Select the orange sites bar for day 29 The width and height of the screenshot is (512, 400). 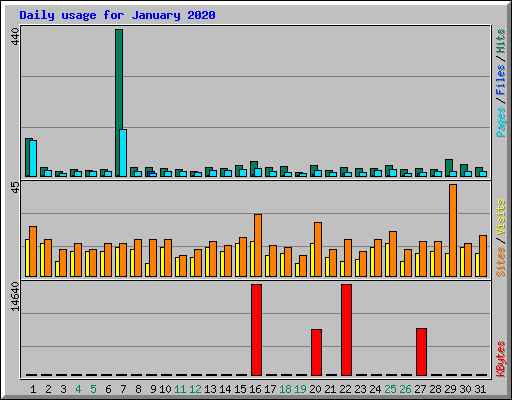click(x=453, y=230)
